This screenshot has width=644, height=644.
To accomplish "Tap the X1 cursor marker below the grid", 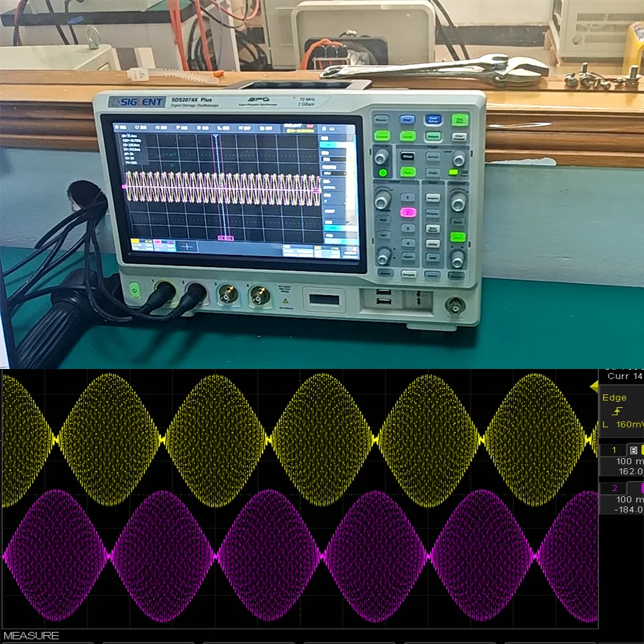I will click(221, 237).
